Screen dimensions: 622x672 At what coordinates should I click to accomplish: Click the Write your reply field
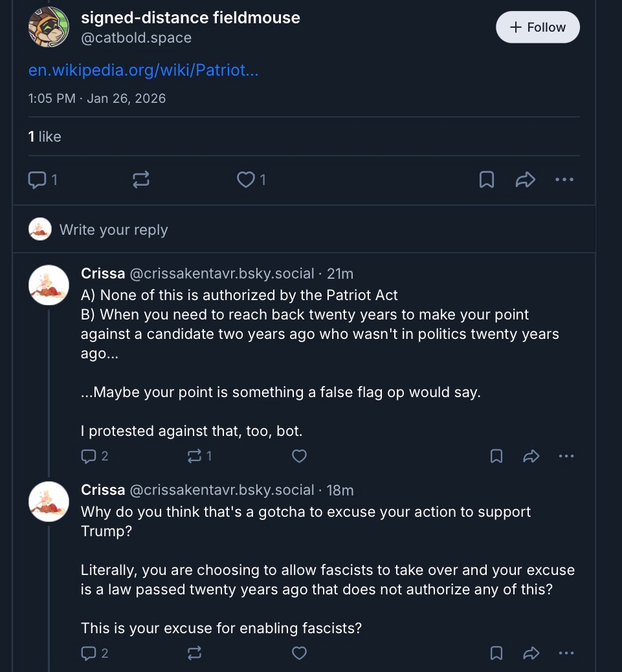click(113, 230)
